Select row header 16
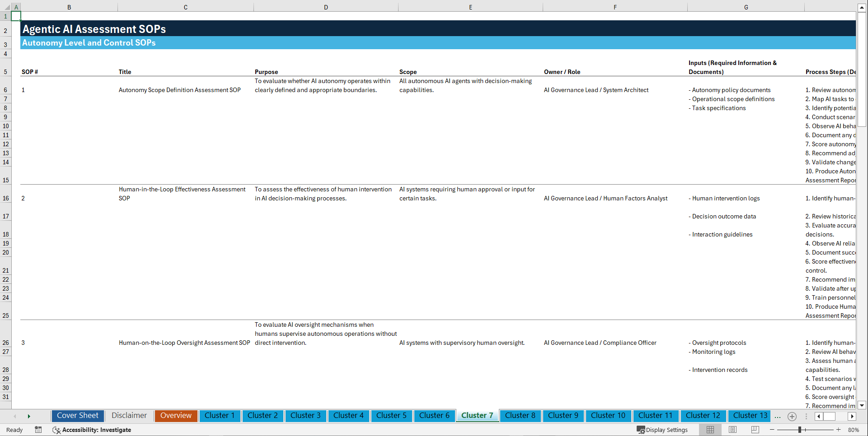Viewport: 868px width, 436px height. [5, 198]
